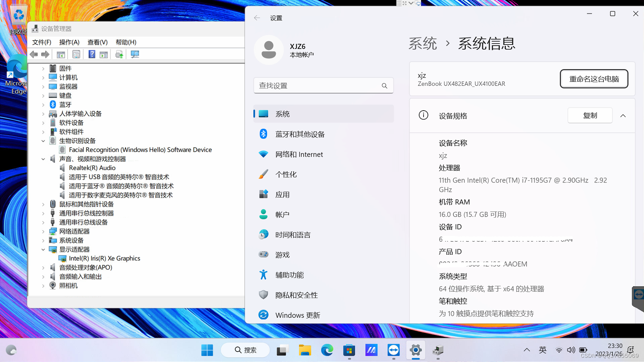The height and width of the screenshot is (362, 644).
Task: Show hidden tray icons chevron
Action: (527, 350)
